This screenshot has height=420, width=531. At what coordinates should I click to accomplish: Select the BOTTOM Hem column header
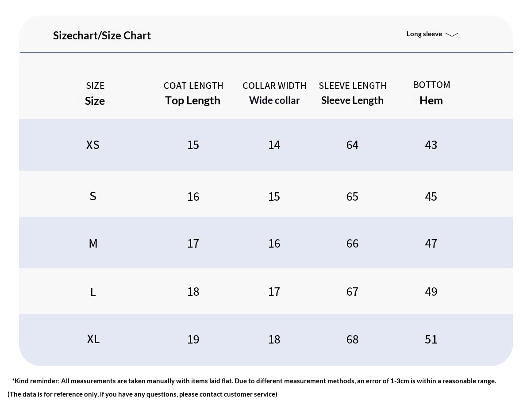[431, 93]
